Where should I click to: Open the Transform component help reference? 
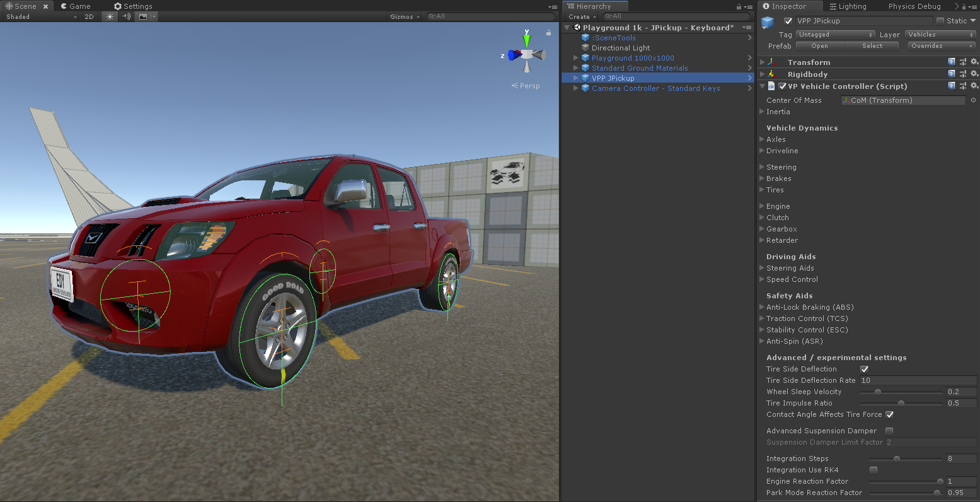pyautogui.click(x=952, y=62)
